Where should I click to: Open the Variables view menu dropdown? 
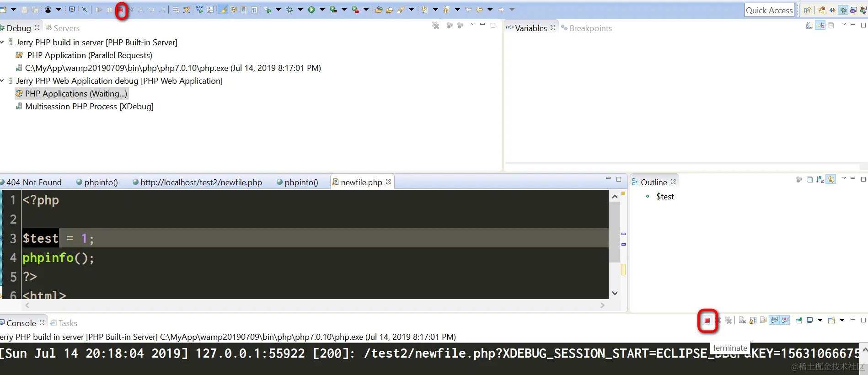(844, 24)
